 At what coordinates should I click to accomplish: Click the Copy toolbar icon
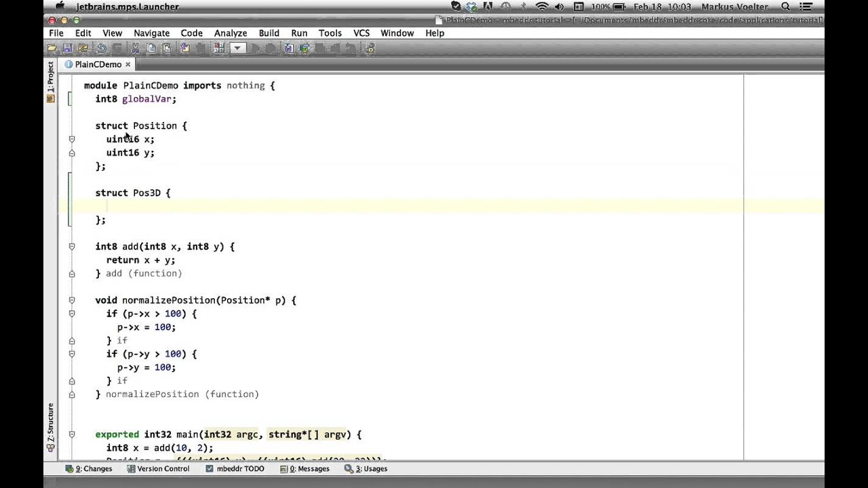151,48
